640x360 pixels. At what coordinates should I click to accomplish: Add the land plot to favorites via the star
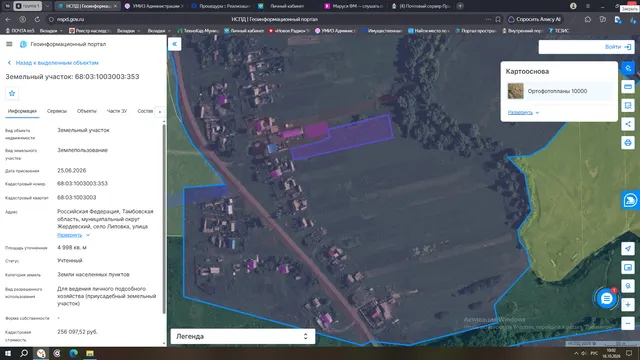click(12, 93)
